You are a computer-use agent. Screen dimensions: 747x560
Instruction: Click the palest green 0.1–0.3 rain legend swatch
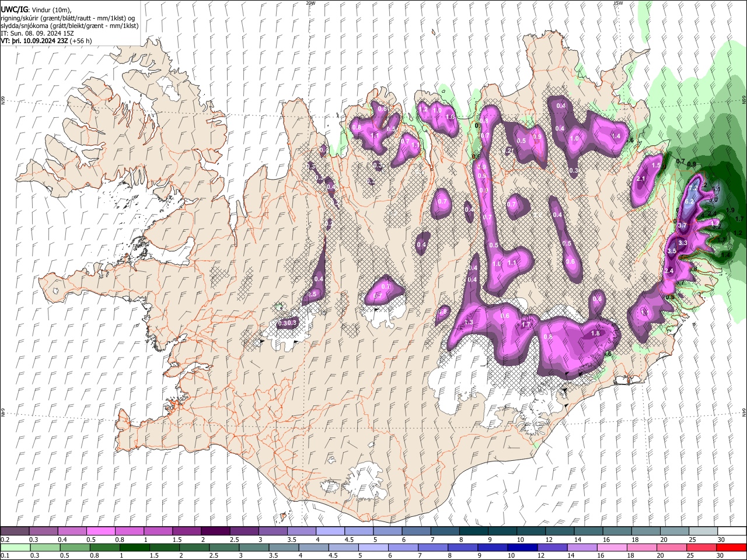[x=15, y=547]
